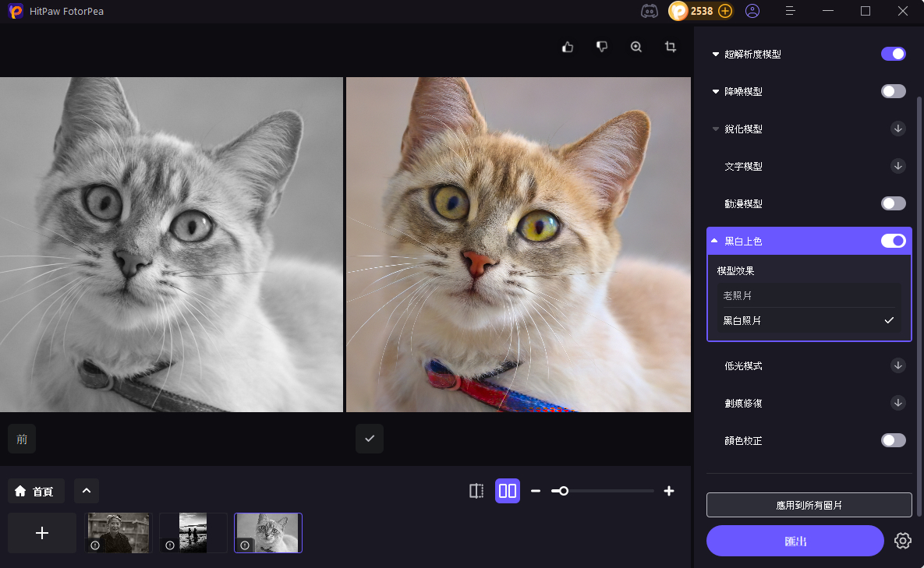Collapse the 黑白上色 section

point(714,242)
